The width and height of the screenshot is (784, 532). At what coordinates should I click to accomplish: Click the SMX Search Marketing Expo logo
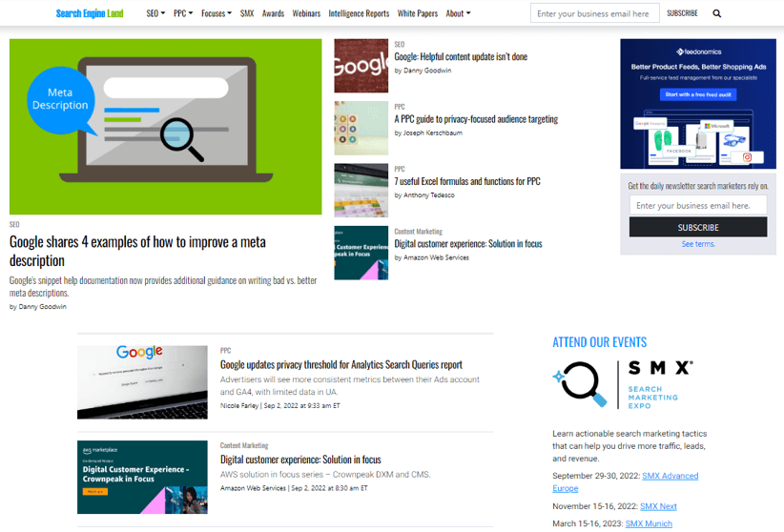[x=623, y=384]
